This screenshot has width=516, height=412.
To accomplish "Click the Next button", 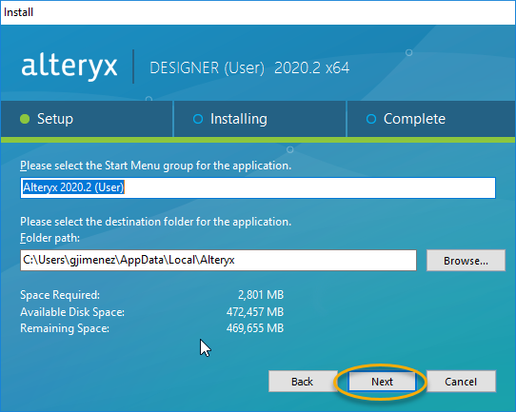I will (x=382, y=381).
